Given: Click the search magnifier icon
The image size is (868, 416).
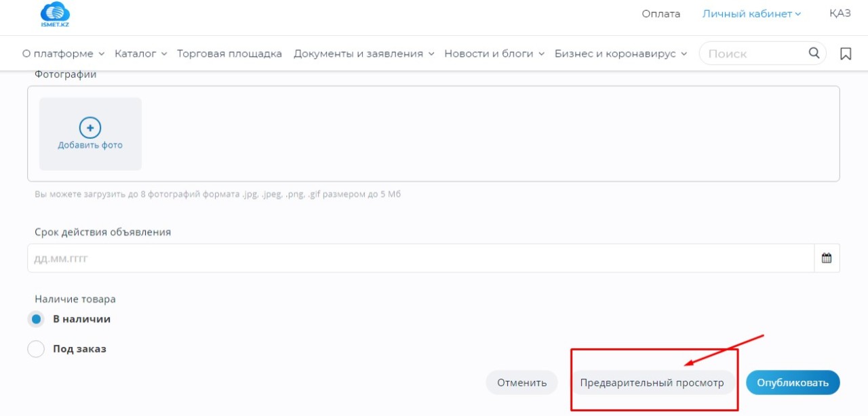Looking at the screenshot, I should point(814,53).
